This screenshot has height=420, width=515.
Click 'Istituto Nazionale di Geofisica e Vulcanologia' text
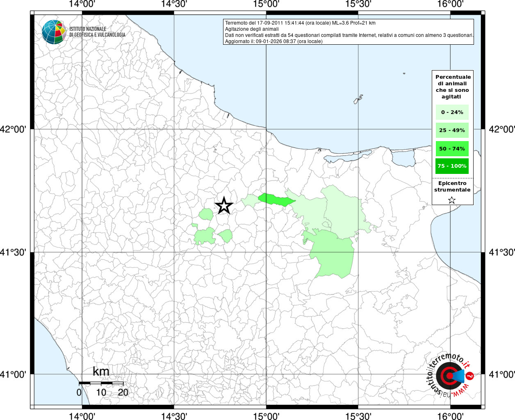tap(97, 32)
